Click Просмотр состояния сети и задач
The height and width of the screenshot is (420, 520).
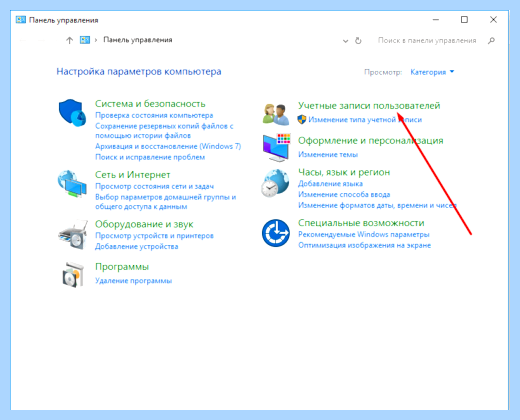coord(154,186)
